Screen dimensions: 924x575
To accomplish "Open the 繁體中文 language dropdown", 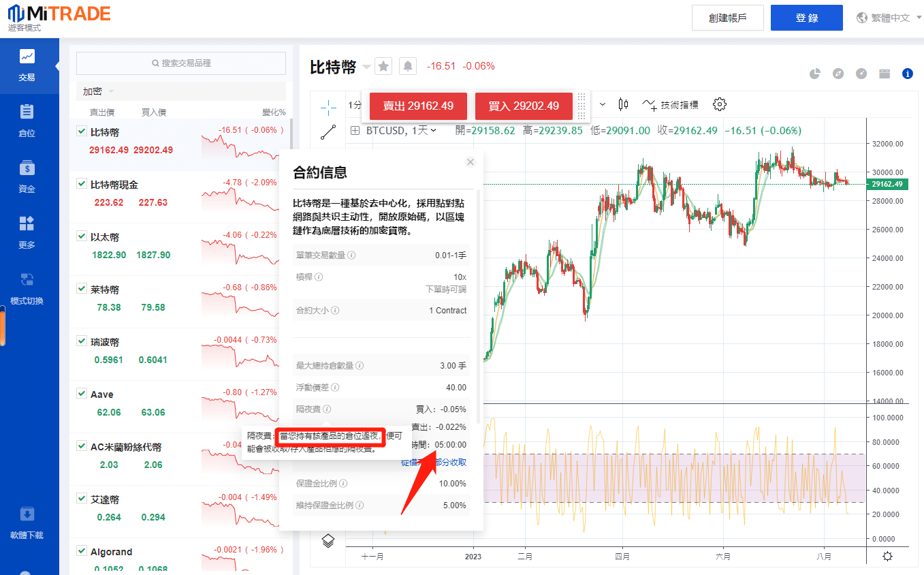I will [891, 18].
